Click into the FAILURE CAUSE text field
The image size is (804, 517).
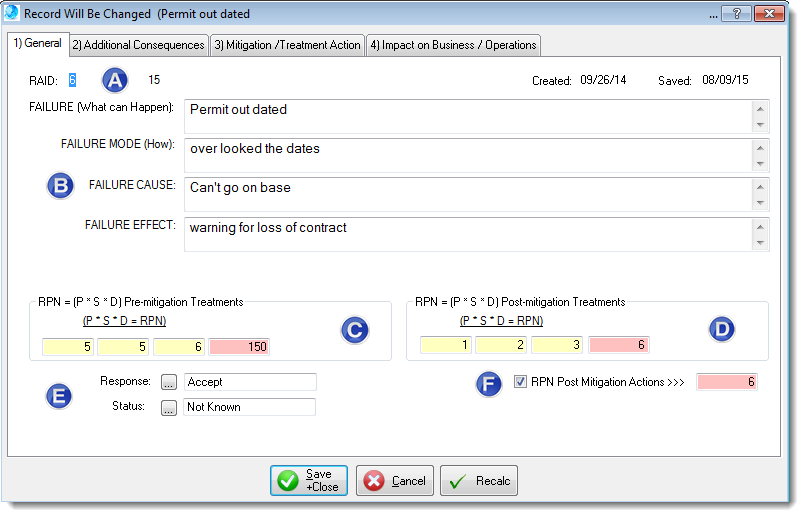tap(465, 195)
